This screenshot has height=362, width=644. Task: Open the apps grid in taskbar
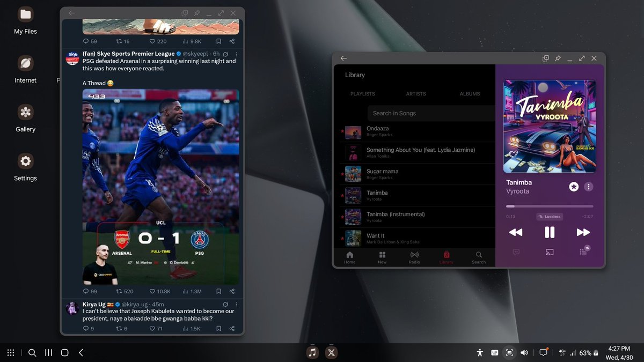coord(11,353)
